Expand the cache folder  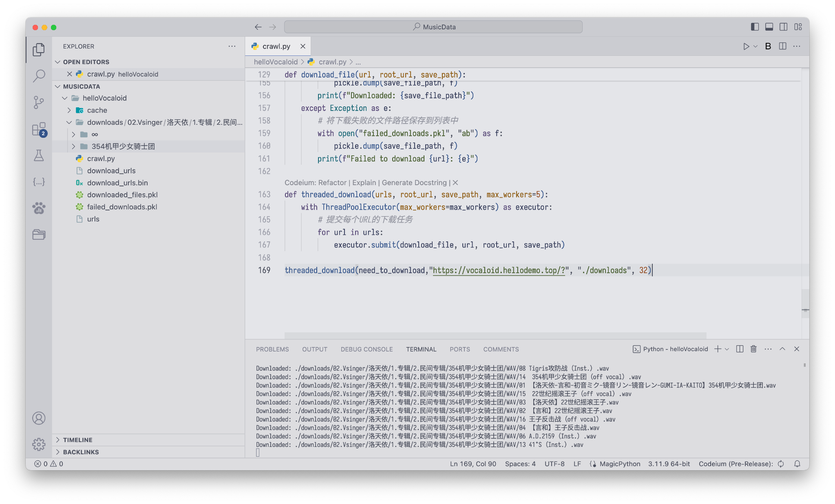click(97, 110)
